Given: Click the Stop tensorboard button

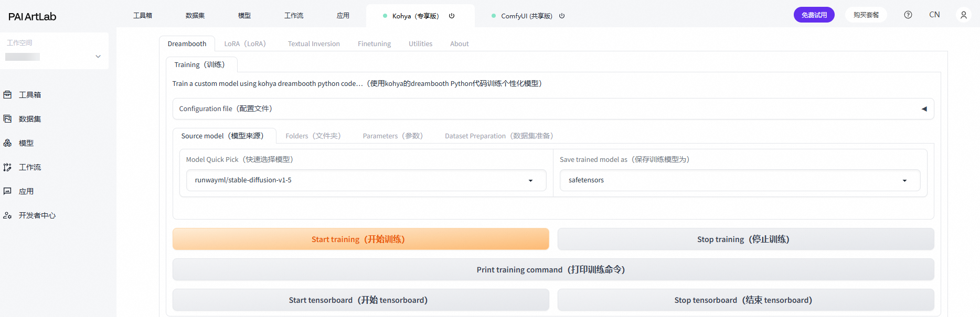Looking at the screenshot, I should [x=745, y=300].
